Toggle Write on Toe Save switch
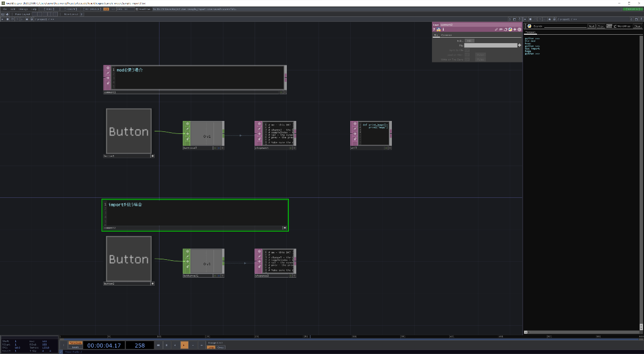The width and height of the screenshot is (644, 354). (467, 59)
